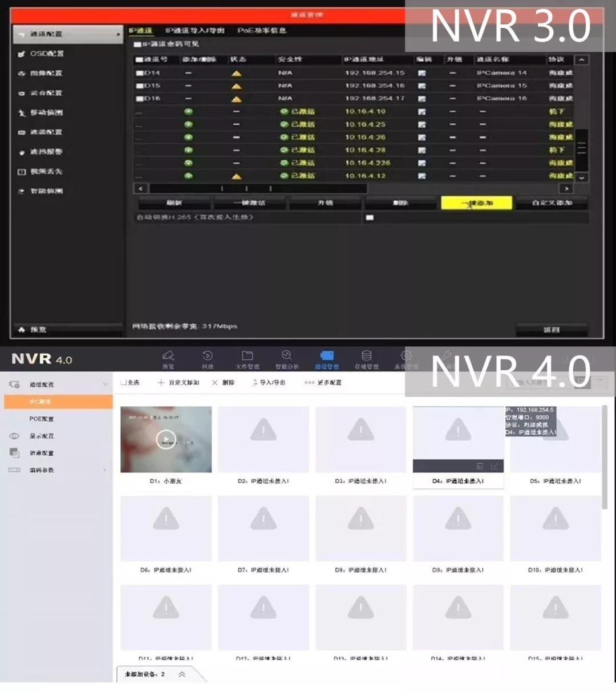Click the 自定义添加 toolbar item in NVR 4.0
Screen dimensions: 616x693
(x=179, y=383)
